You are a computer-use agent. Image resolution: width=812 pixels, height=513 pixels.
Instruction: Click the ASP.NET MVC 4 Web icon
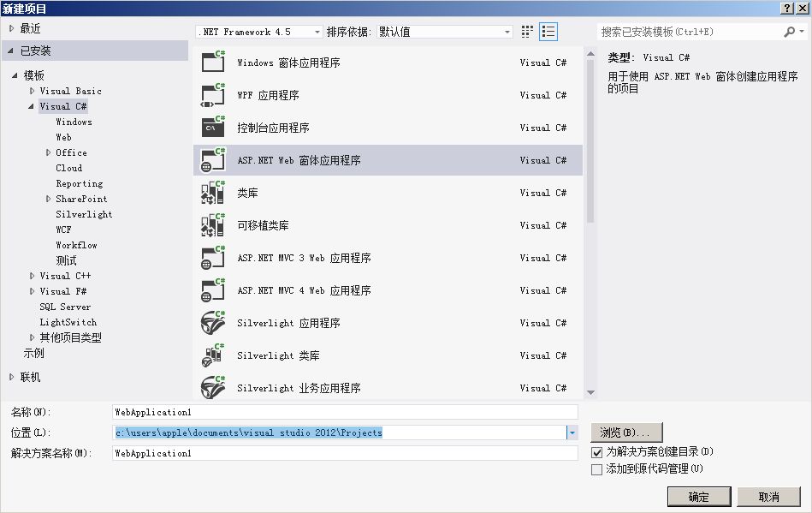click(213, 290)
